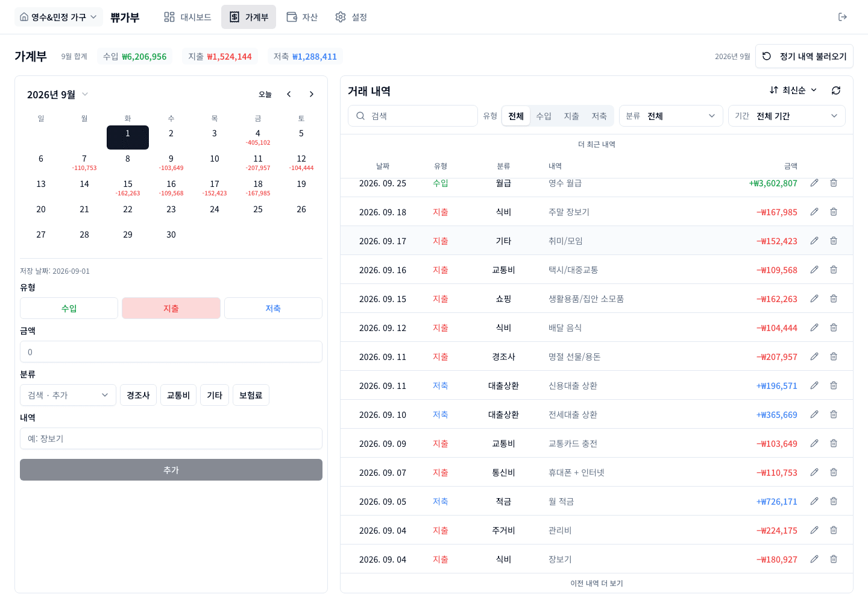Open the 검색 · 추가 category combo box
Screen dimensions: 868x603
68,395
